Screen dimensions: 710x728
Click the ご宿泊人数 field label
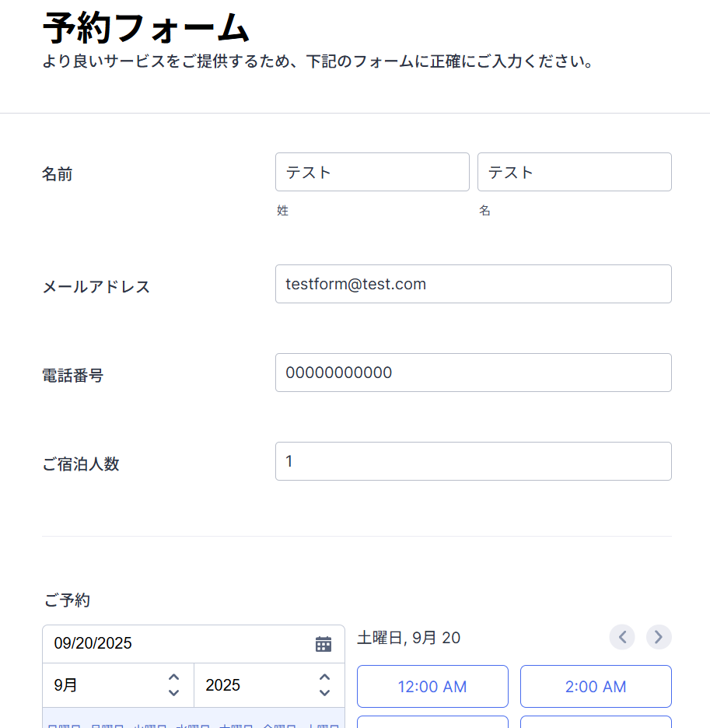coord(81,464)
